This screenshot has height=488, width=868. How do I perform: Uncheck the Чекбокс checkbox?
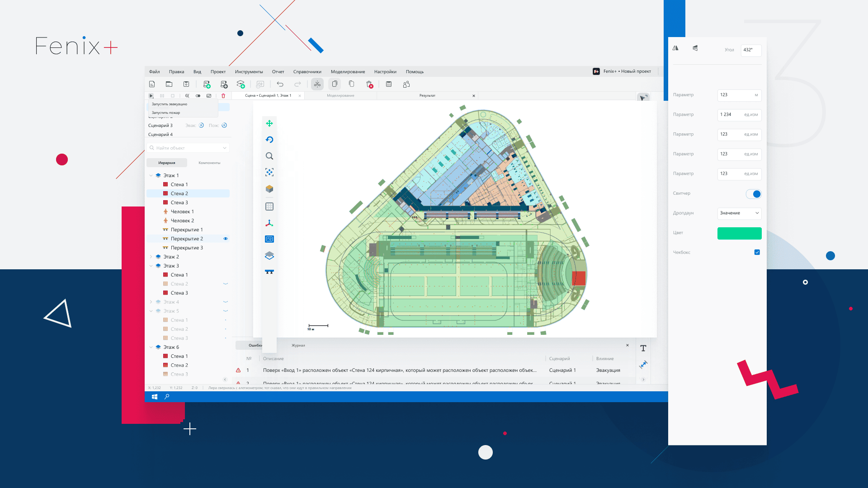(757, 252)
